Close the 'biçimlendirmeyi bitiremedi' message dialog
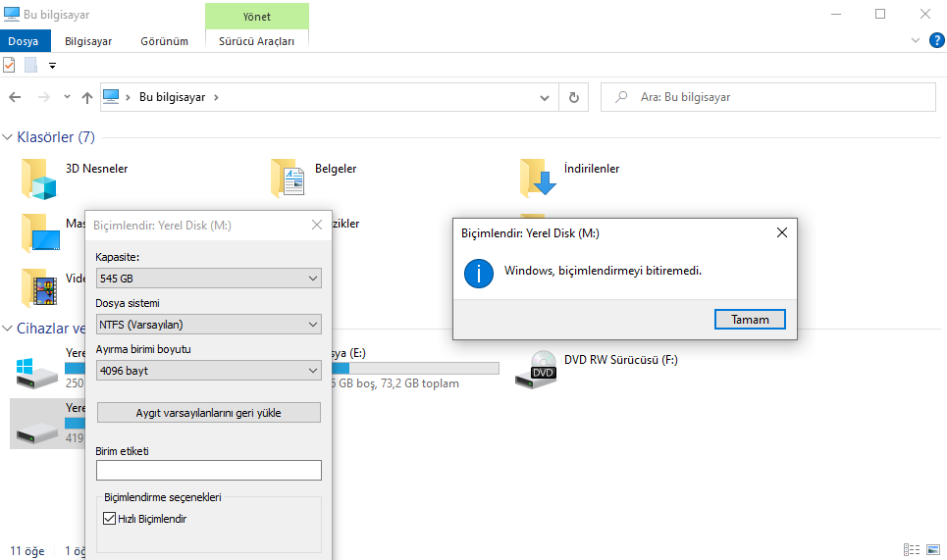The width and height of the screenshot is (947, 560). tap(781, 232)
